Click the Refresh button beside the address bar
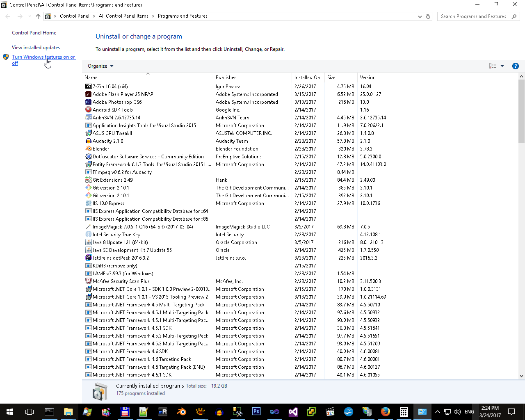Screen dimensions: 525x420 (x=428, y=16)
